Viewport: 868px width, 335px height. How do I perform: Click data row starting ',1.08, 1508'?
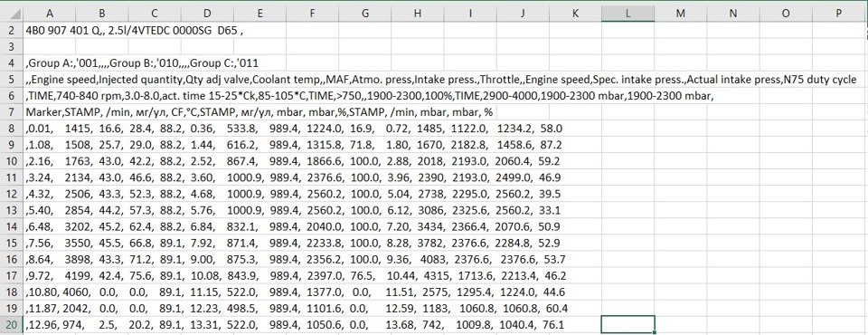click(x=294, y=145)
